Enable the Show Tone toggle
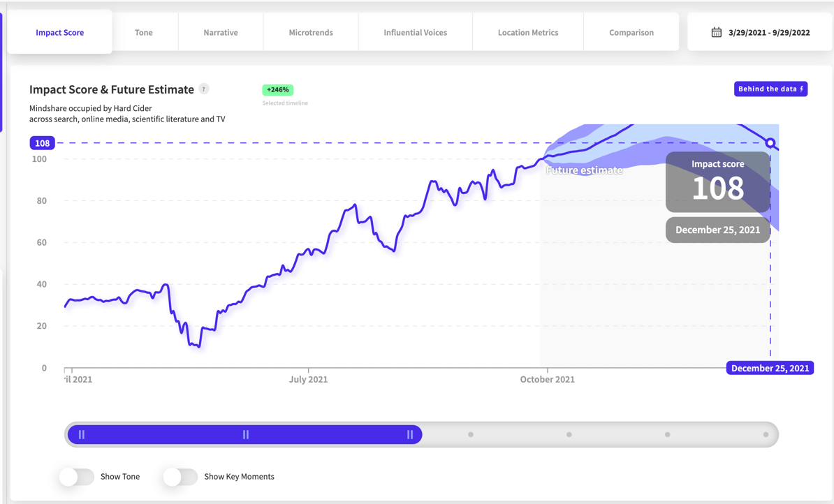The image size is (834, 504). pyautogui.click(x=77, y=477)
